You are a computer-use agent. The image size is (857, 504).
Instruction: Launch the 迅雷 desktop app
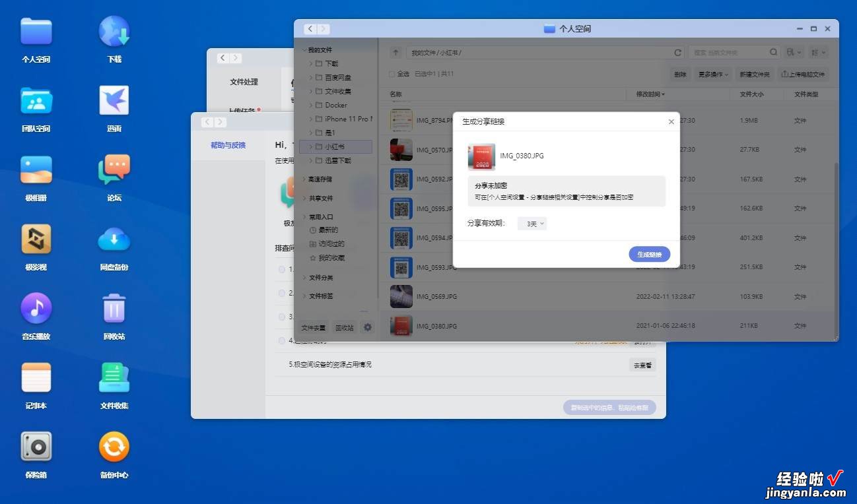[114, 101]
